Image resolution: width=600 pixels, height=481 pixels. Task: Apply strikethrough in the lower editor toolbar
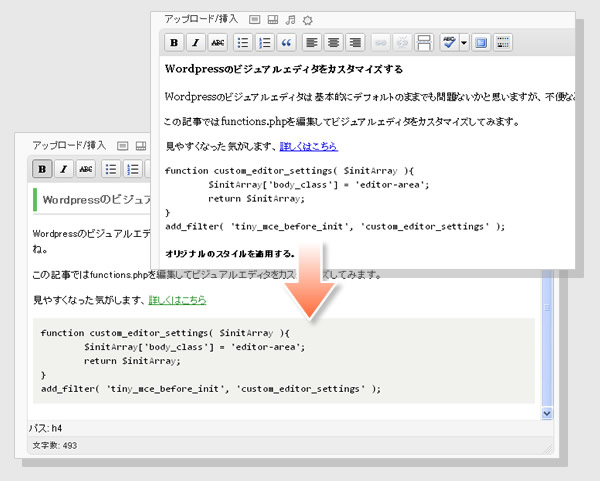(x=86, y=169)
